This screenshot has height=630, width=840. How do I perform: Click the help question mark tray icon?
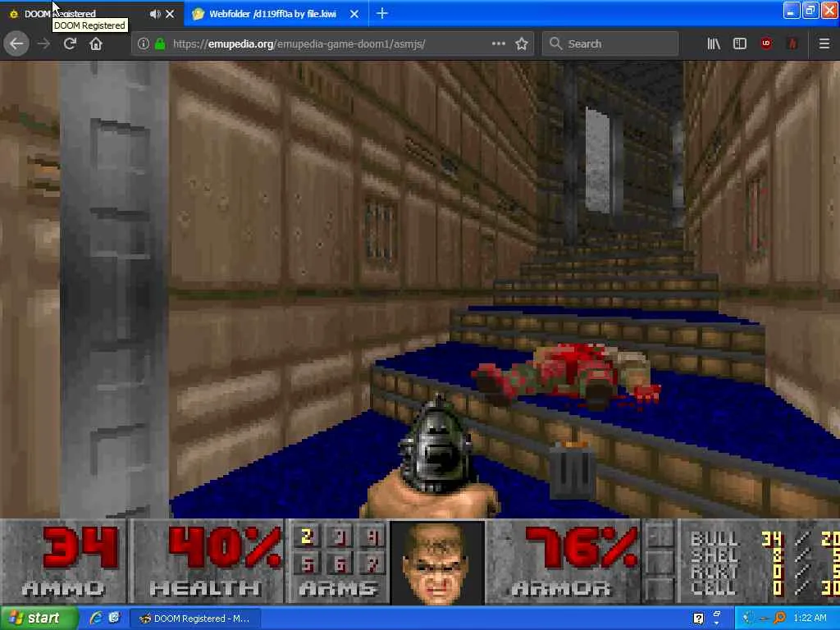(698, 619)
